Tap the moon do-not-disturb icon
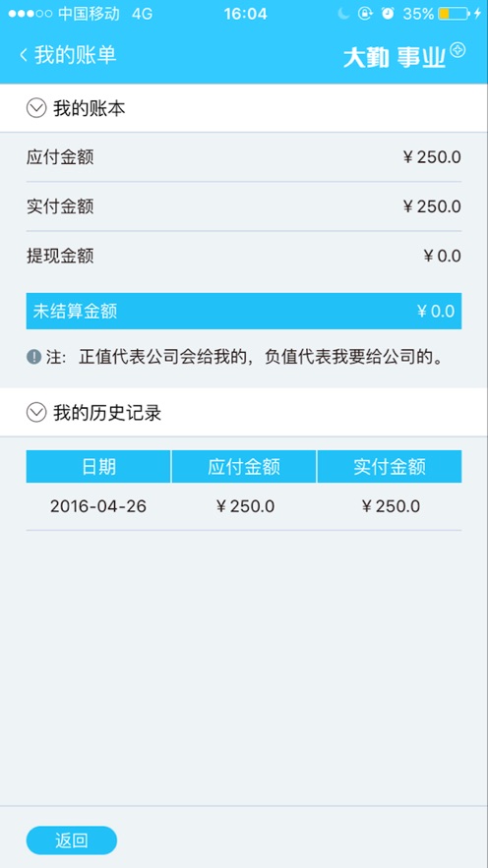This screenshot has height=868, width=488. 344,14
